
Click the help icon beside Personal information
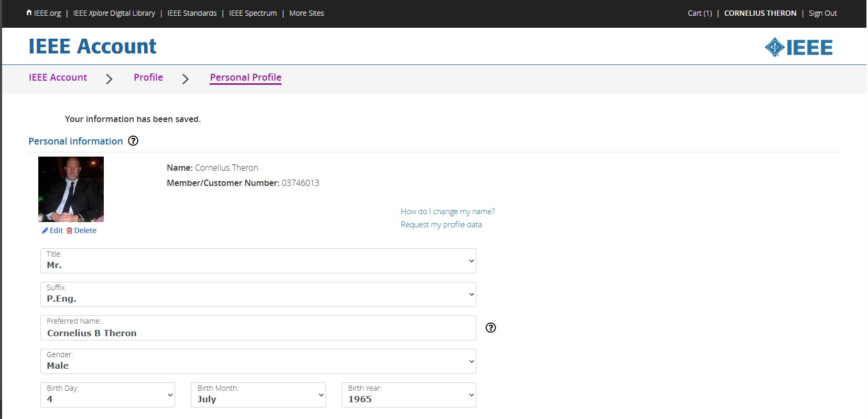coord(134,141)
